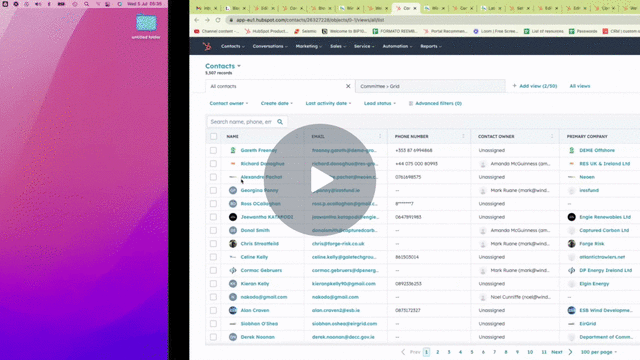
Task: Close the All contacts view tab
Action: (x=348, y=86)
